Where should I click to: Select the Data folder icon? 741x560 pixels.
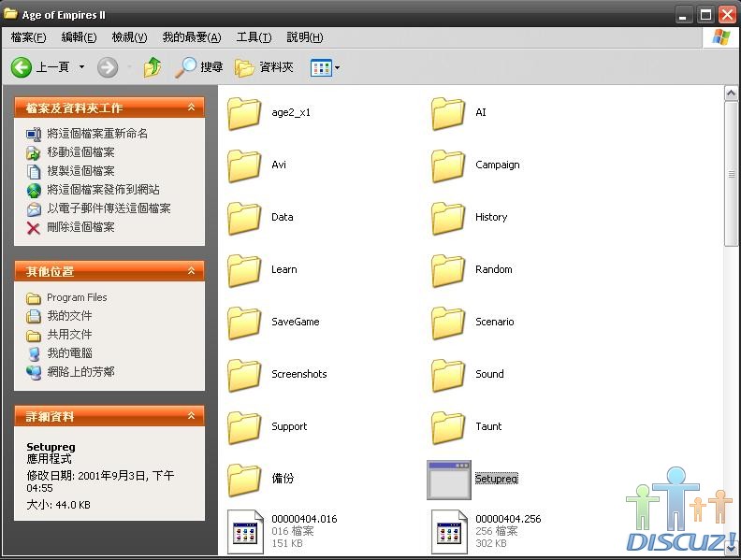(x=244, y=218)
